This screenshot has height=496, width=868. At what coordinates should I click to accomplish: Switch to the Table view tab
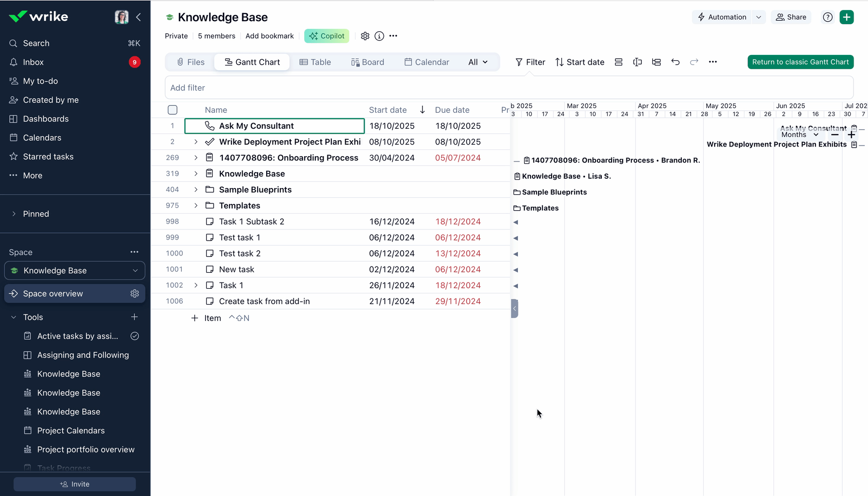(315, 62)
